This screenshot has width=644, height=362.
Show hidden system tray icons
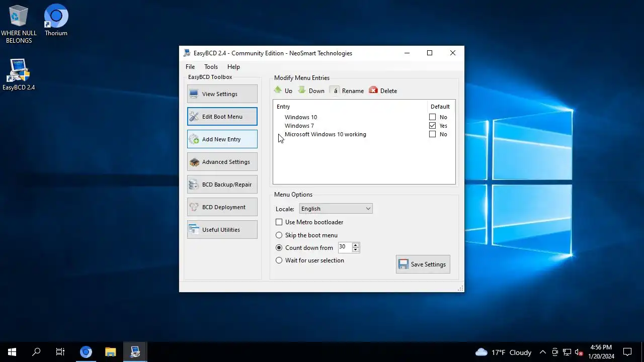(543, 352)
